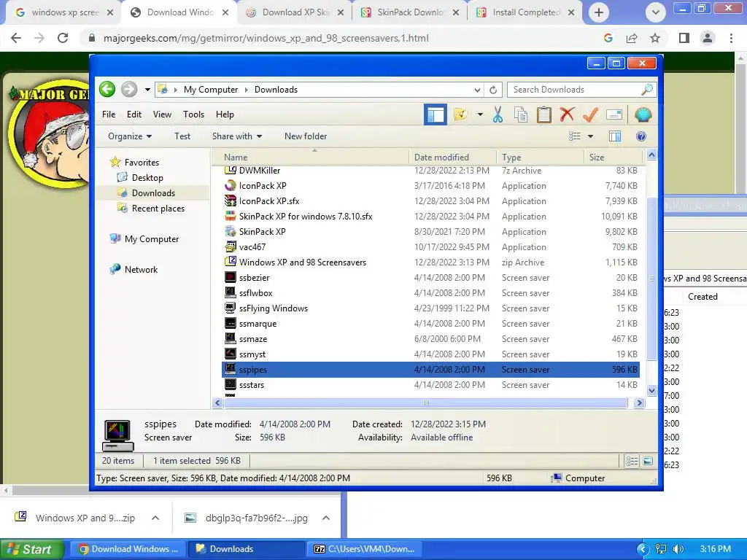Open the File menu
Viewport: 747px width, 560px height.
pyautogui.click(x=109, y=114)
